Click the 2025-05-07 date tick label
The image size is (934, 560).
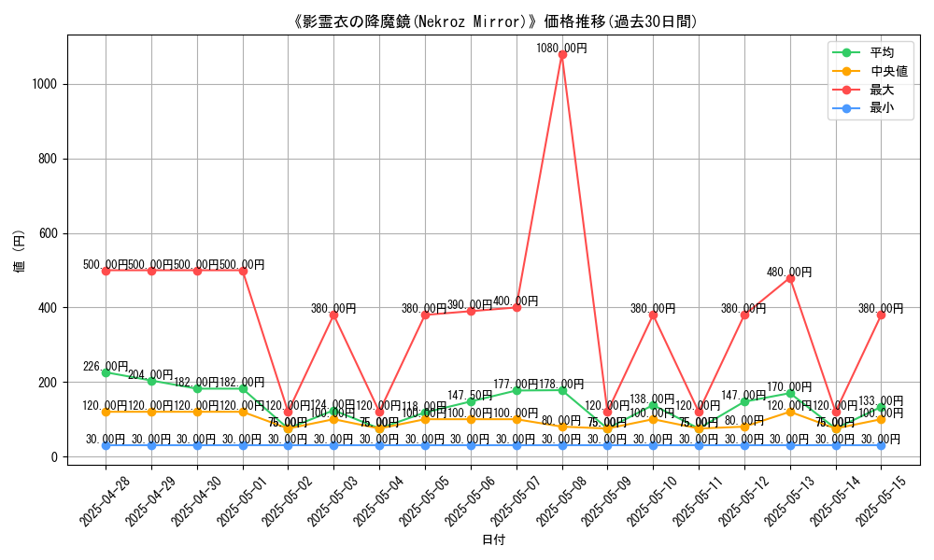[x=516, y=501]
